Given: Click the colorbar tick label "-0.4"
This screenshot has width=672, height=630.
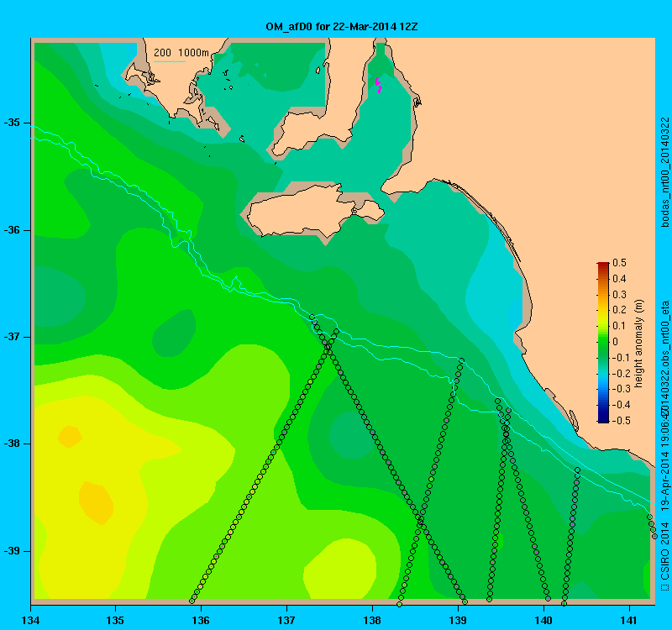Looking at the screenshot, I should tap(621, 405).
